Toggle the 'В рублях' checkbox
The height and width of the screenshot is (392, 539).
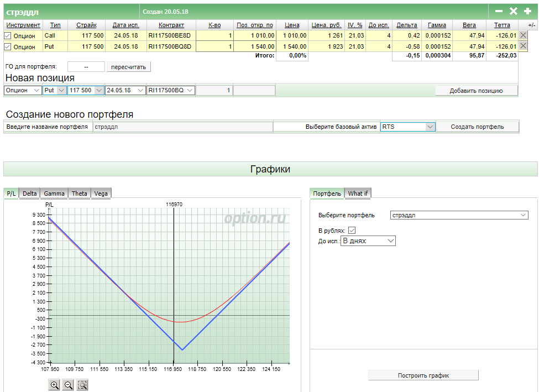coord(352,230)
